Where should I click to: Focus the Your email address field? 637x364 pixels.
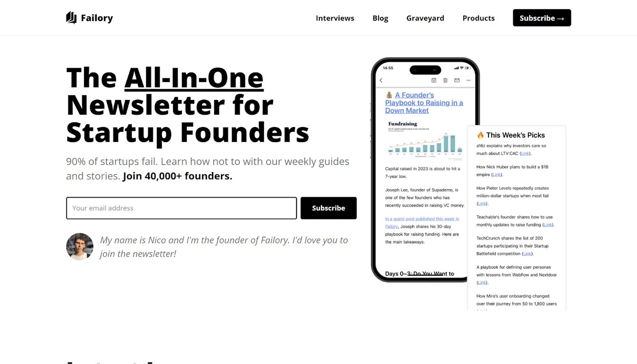[182, 208]
